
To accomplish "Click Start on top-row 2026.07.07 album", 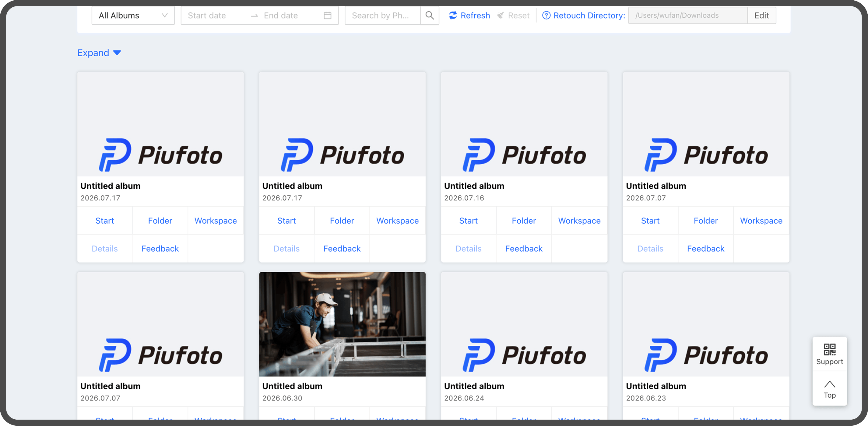I will [x=651, y=221].
